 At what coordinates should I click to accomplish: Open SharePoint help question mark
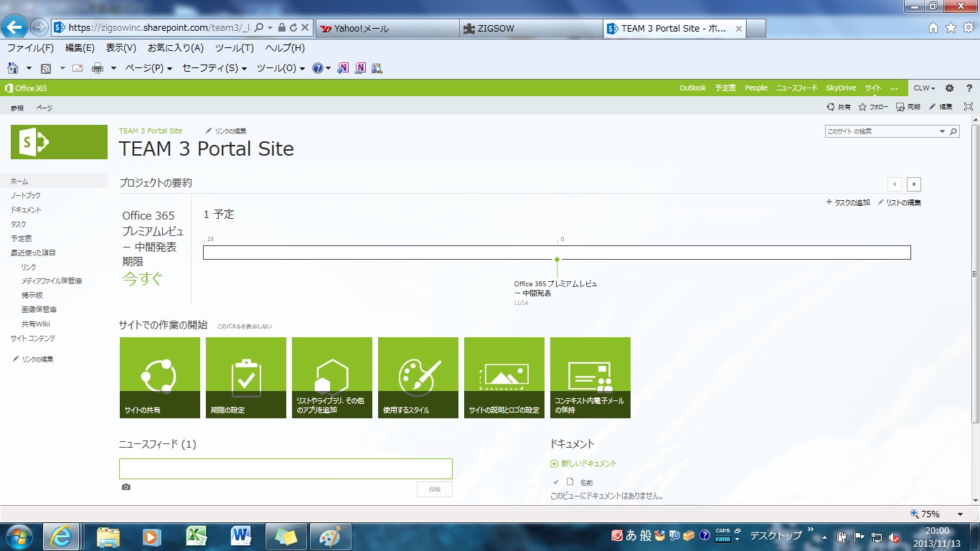point(969,88)
